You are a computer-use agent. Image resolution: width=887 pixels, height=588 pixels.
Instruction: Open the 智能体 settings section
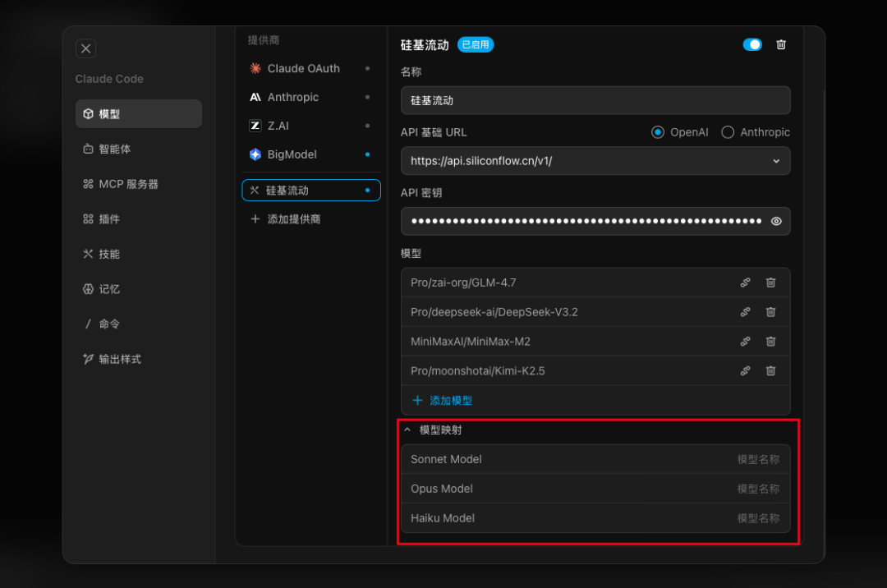point(114,149)
